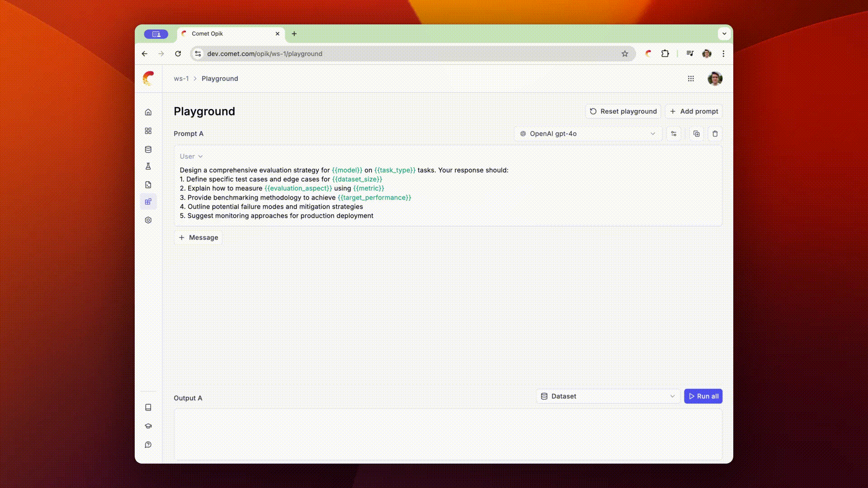Open the Dataset selector dropdown
Screen dimensions: 868x488
point(608,396)
